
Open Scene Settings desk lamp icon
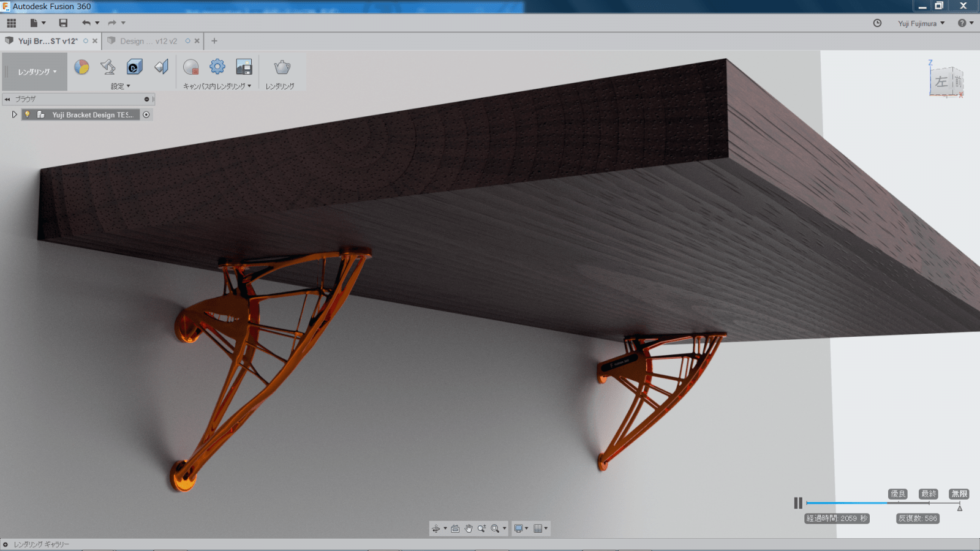point(108,67)
